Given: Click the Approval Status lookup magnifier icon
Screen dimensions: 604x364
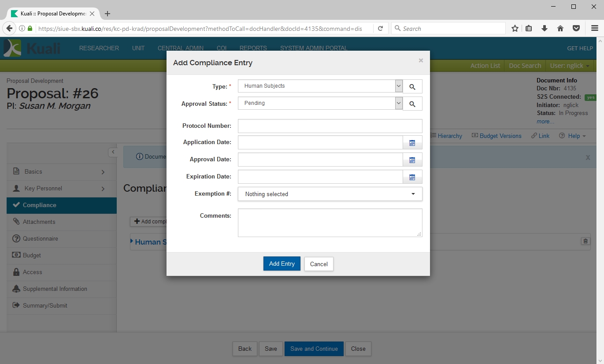Looking at the screenshot, I should click(x=412, y=104).
